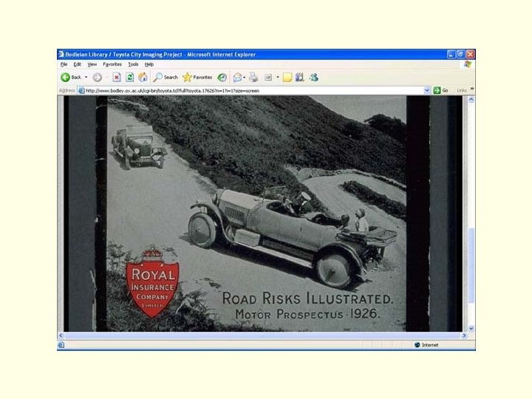
Task: Click the horizontal scrollbar right arrow
Action: (464, 335)
